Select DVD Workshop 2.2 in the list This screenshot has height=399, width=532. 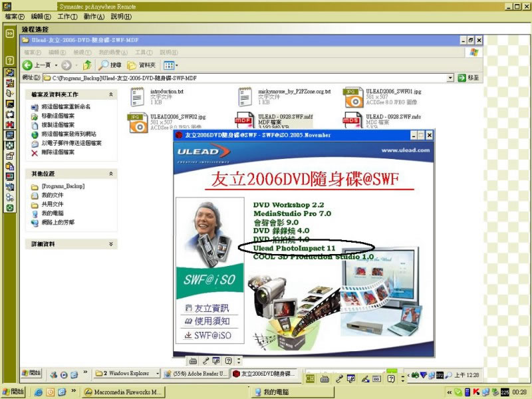pos(289,205)
